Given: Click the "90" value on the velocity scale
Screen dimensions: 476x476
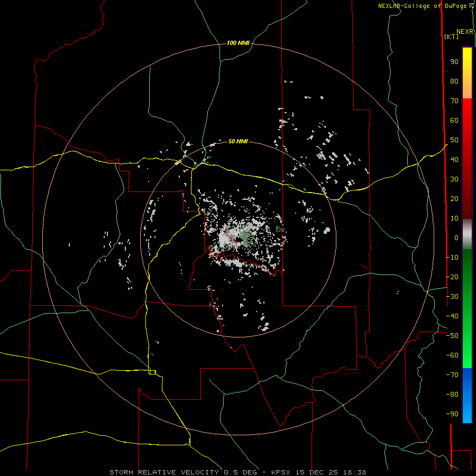Looking at the screenshot, I should [454, 62].
